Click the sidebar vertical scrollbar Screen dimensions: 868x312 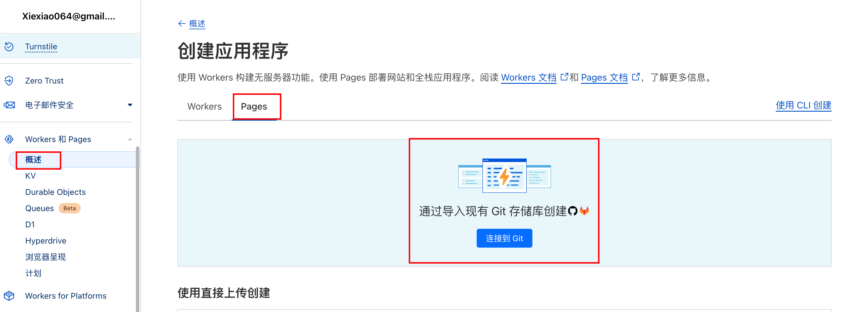tap(138, 229)
